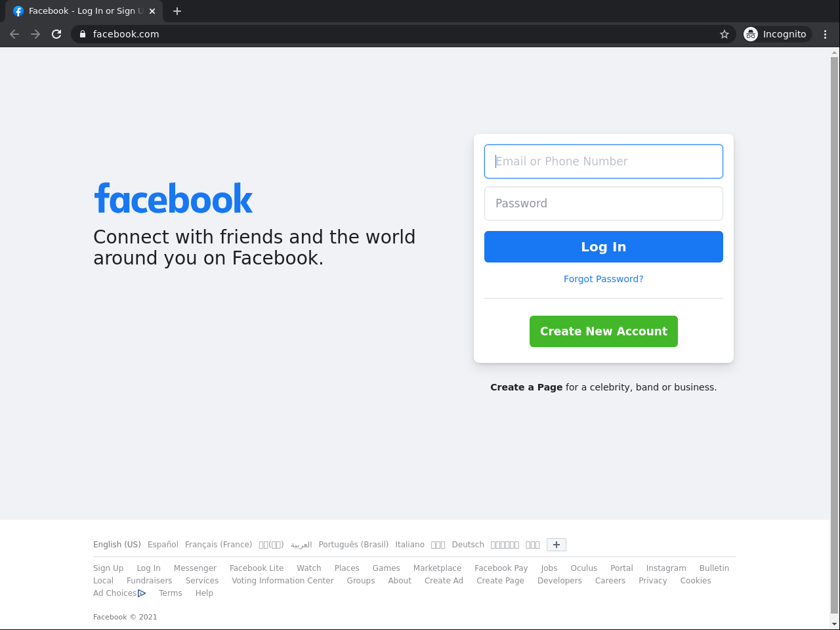840x630 pixels.
Task: Open the Cookies footer link
Action: pos(696,581)
